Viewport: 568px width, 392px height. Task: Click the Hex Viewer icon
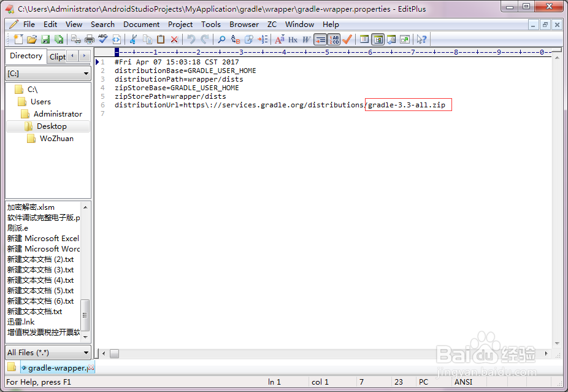coord(292,39)
